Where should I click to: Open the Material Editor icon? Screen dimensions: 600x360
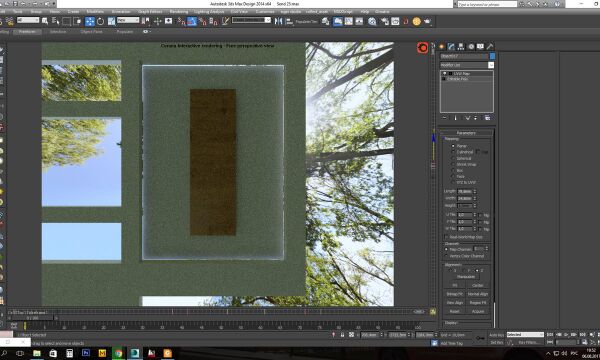[372, 21]
